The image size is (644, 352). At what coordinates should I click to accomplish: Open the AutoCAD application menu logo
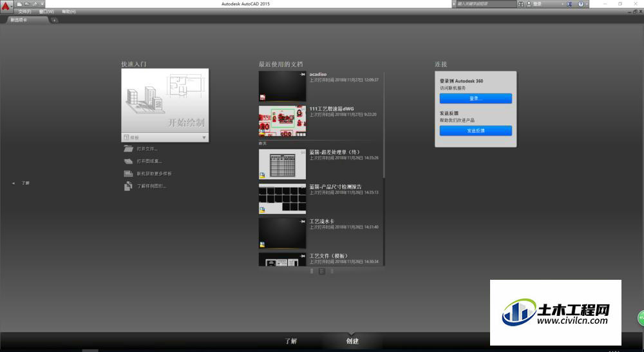coord(5,6)
